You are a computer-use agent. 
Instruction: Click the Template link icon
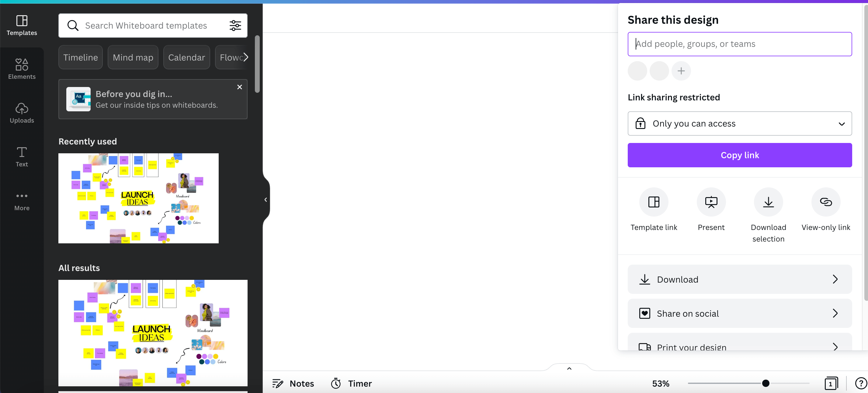[x=653, y=202]
